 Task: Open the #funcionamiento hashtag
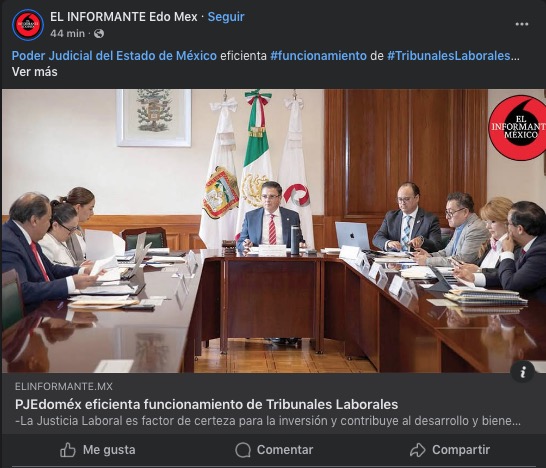click(x=318, y=56)
